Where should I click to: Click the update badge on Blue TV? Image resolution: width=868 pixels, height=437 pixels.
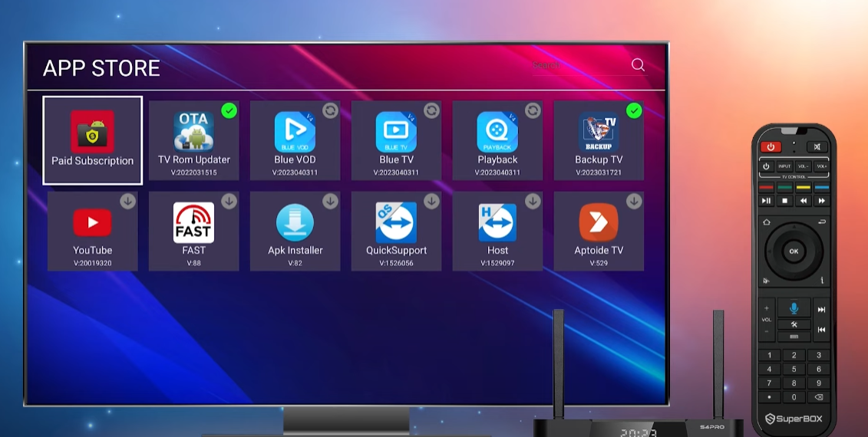432,110
